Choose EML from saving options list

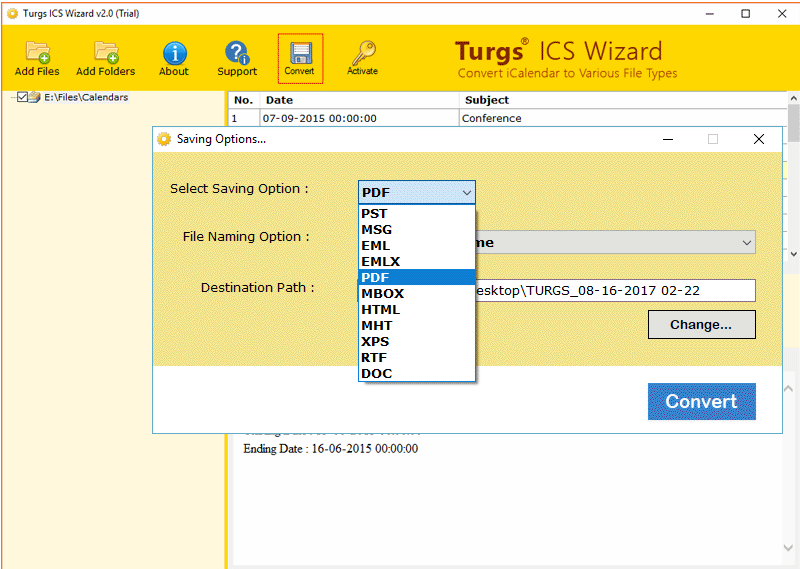coord(417,245)
